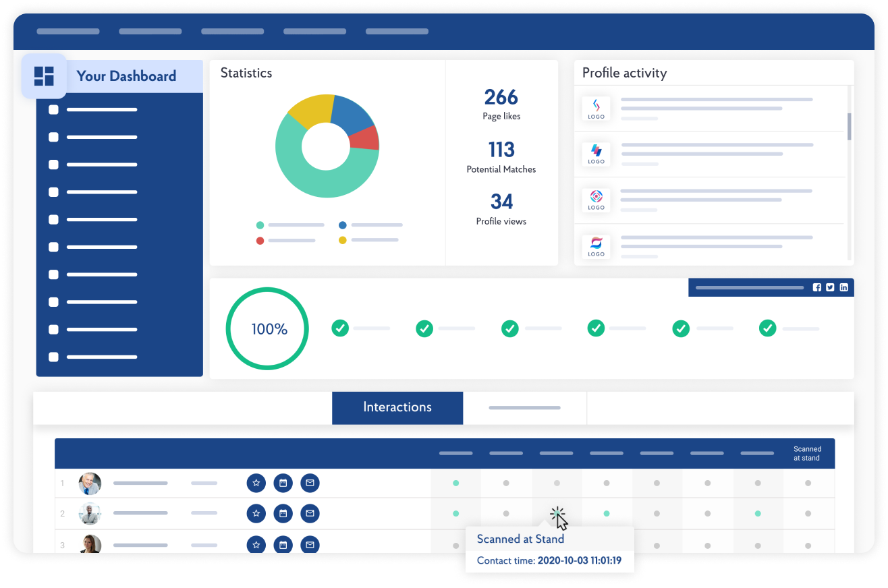Screen dimensions: 888x588
Task: Toggle the fifth sidebar checkbox
Action: [x=54, y=220]
